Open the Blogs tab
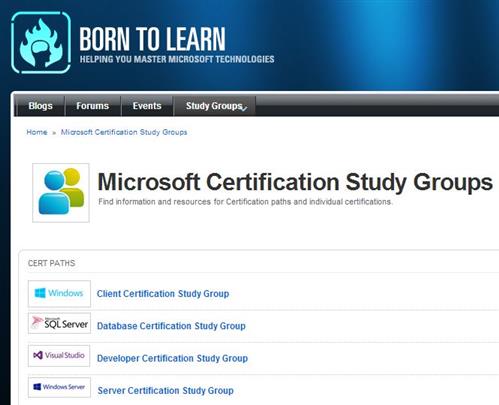Image resolution: width=499 pixels, height=405 pixels. point(40,106)
